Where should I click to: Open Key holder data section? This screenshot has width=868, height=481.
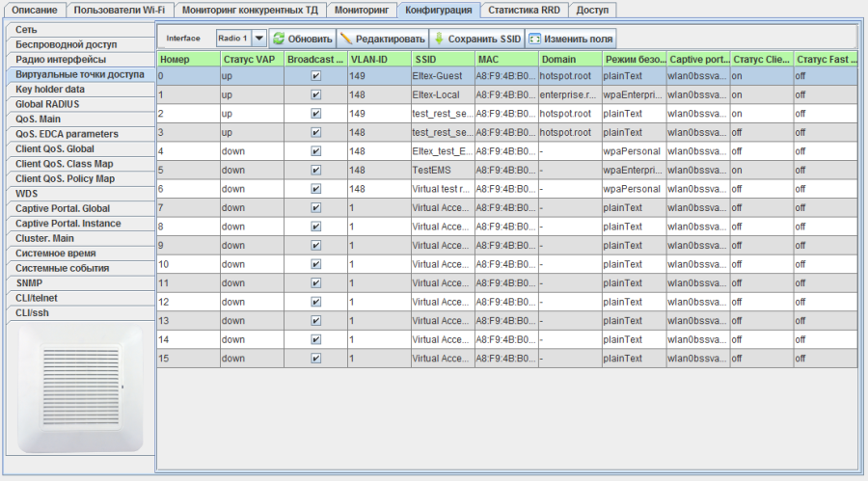81,89
